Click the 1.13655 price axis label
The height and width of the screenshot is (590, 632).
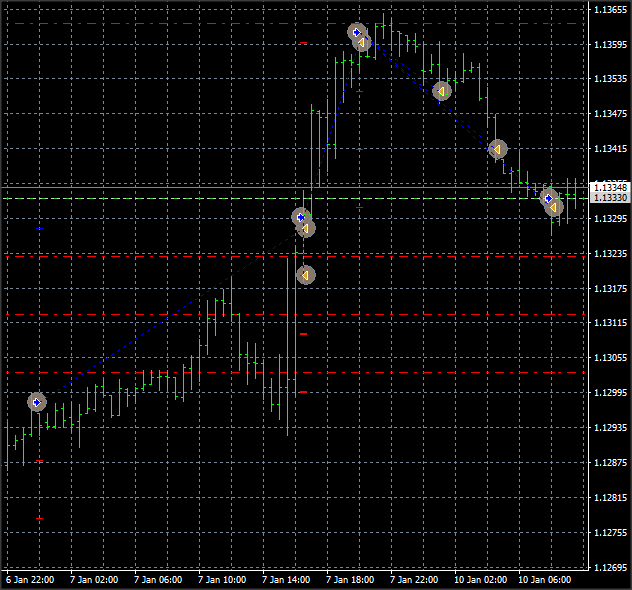pyautogui.click(x=610, y=10)
